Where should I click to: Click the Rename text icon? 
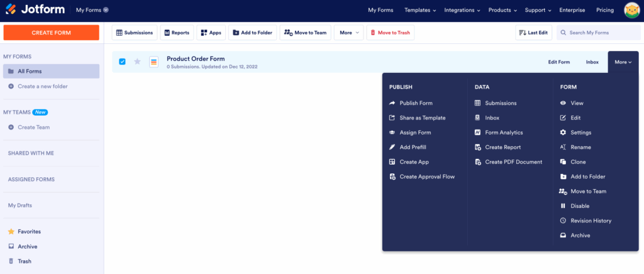(563, 147)
